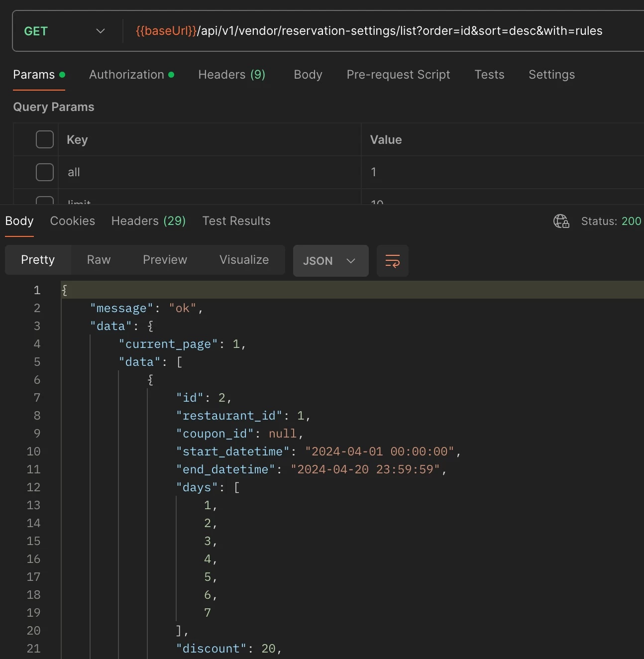Select the Pretty view button
This screenshot has width=644, height=659.
[x=38, y=260]
